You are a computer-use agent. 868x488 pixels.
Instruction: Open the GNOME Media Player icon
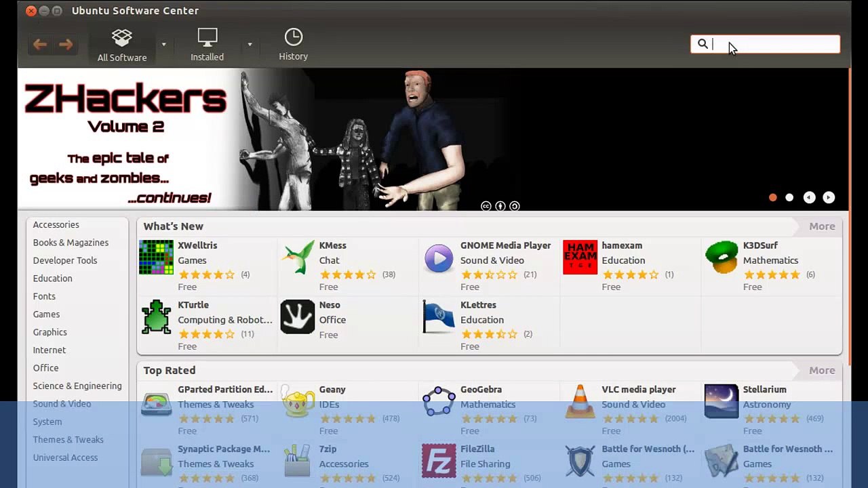pyautogui.click(x=439, y=258)
